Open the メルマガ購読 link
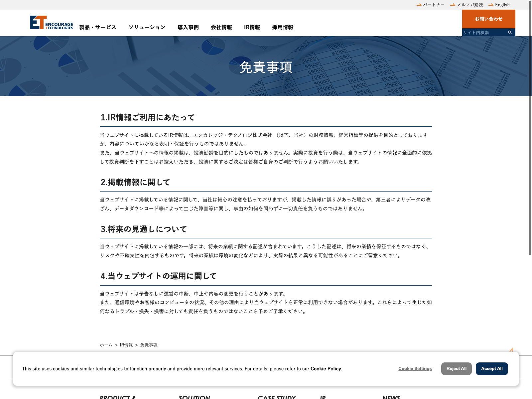 point(470,5)
